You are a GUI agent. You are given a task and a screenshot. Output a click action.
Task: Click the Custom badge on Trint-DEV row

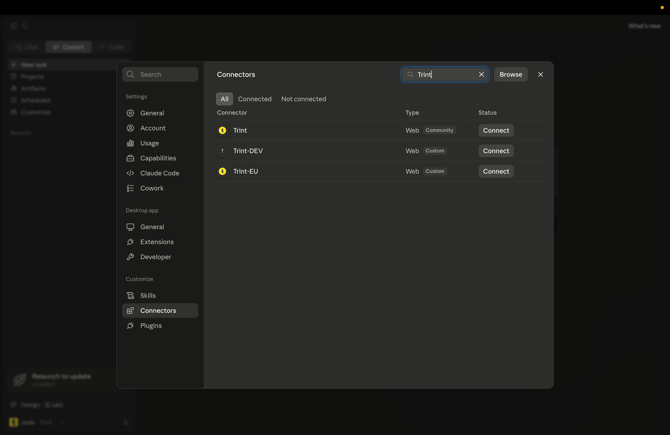(x=435, y=151)
